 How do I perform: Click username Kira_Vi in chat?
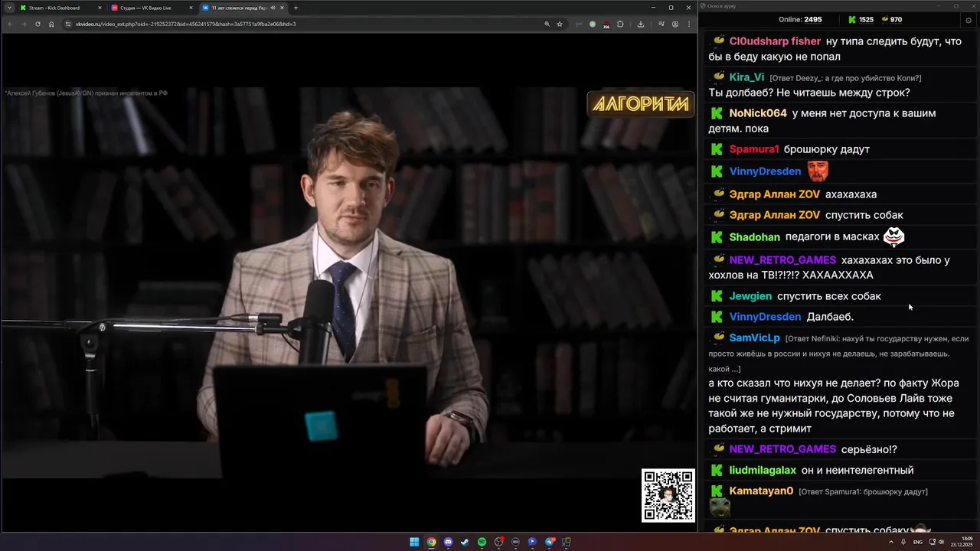[x=746, y=77]
